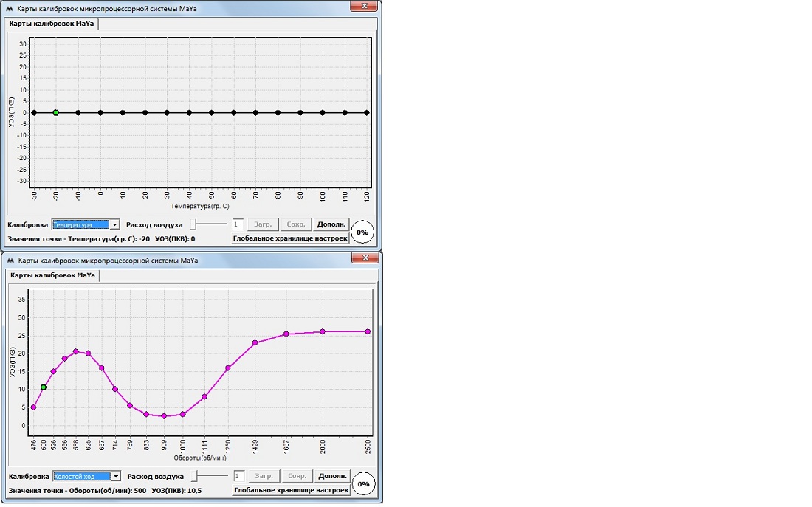Click the air flow value field in top window
This screenshot has width=812, height=507.
click(238, 224)
